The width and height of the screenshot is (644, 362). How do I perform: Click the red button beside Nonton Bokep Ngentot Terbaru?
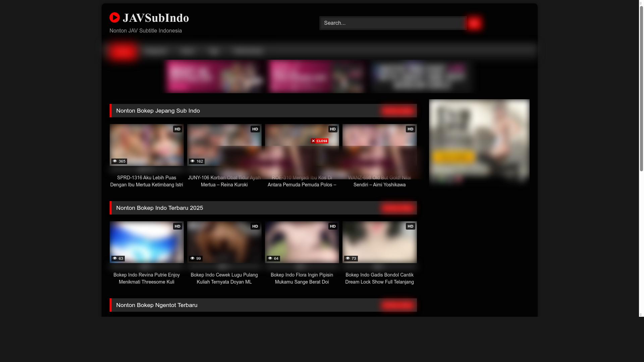coord(397,305)
